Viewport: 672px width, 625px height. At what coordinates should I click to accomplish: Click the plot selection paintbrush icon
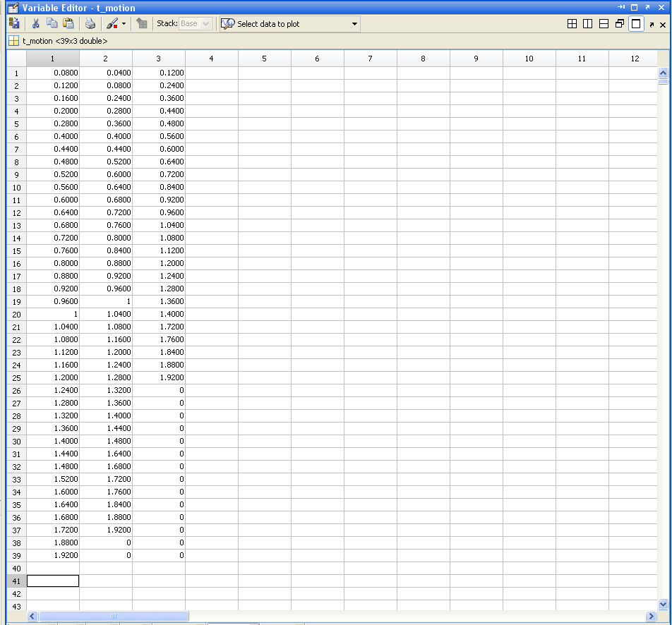tap(112, 23)
